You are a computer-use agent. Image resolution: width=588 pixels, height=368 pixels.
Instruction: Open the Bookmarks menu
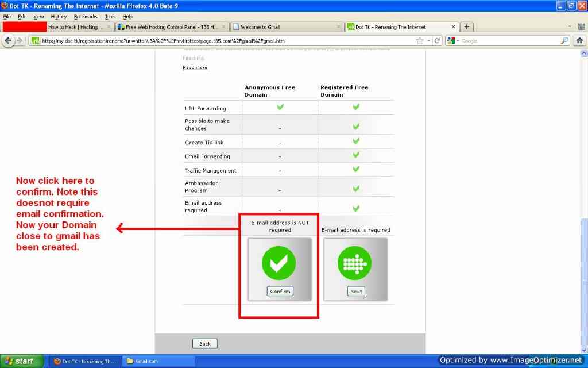click(84, 16)
